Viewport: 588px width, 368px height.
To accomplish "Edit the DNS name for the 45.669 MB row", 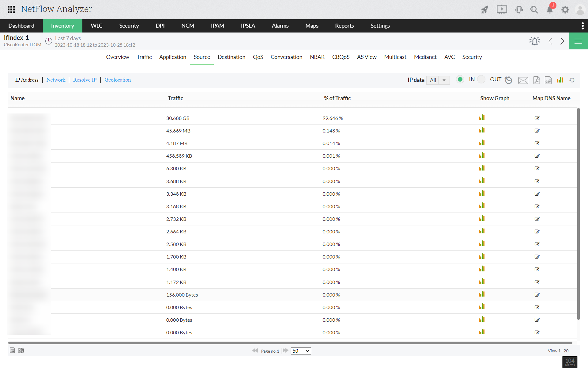I will click(537, 131).
